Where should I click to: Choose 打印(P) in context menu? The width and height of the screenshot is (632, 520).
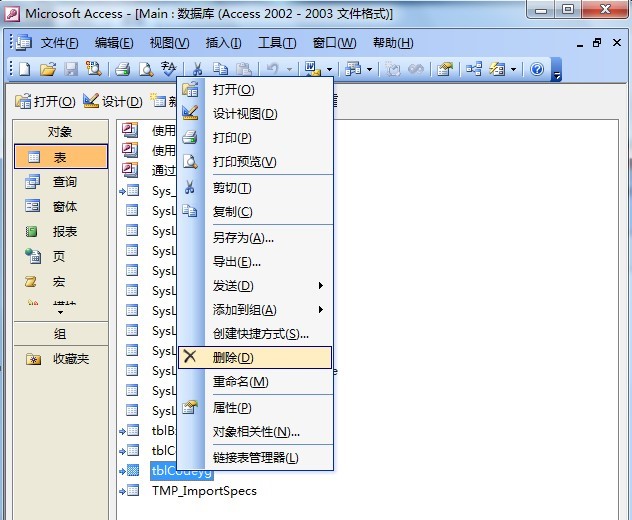point(255,138)
